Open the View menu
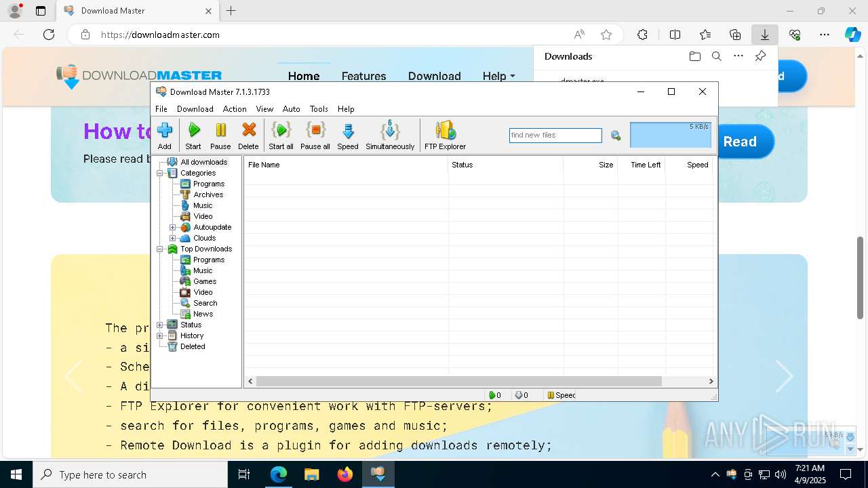Viewport: 868px width, 488px height. pos(264,108)
